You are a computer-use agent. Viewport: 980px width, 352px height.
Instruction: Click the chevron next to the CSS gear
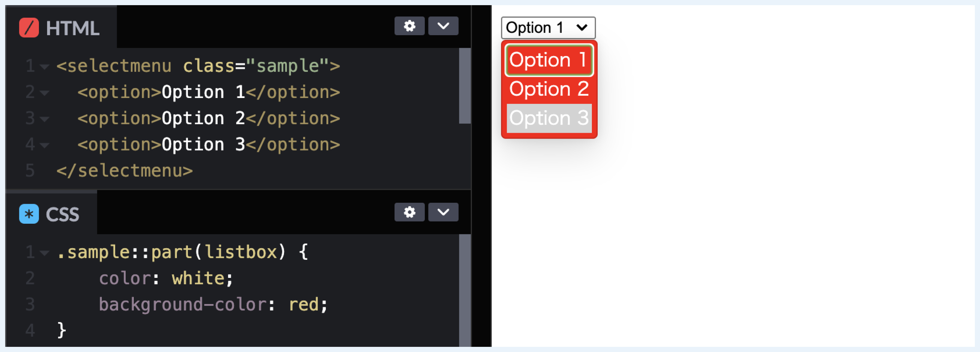tap(443, 212)
